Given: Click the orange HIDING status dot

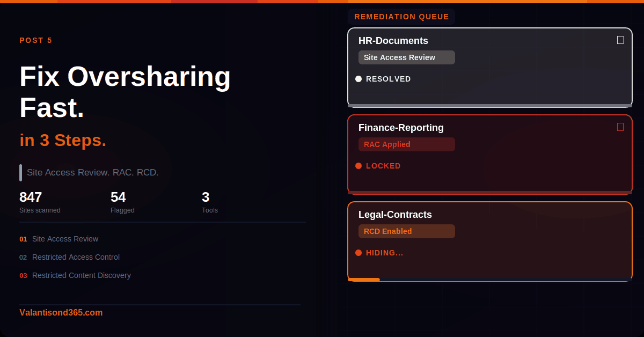Looking at the screenshot, I should coord(358,253).
